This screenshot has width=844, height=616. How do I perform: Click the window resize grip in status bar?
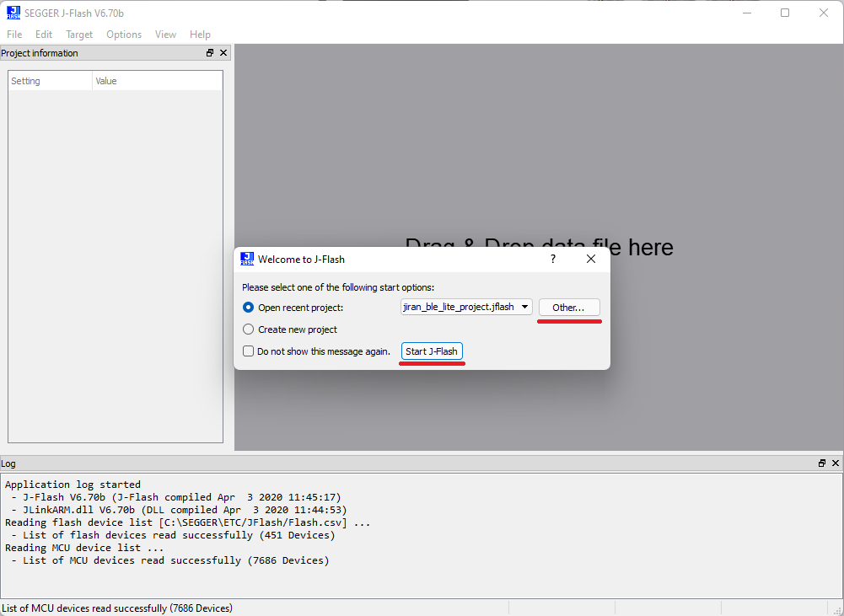[x=837, y=609]
